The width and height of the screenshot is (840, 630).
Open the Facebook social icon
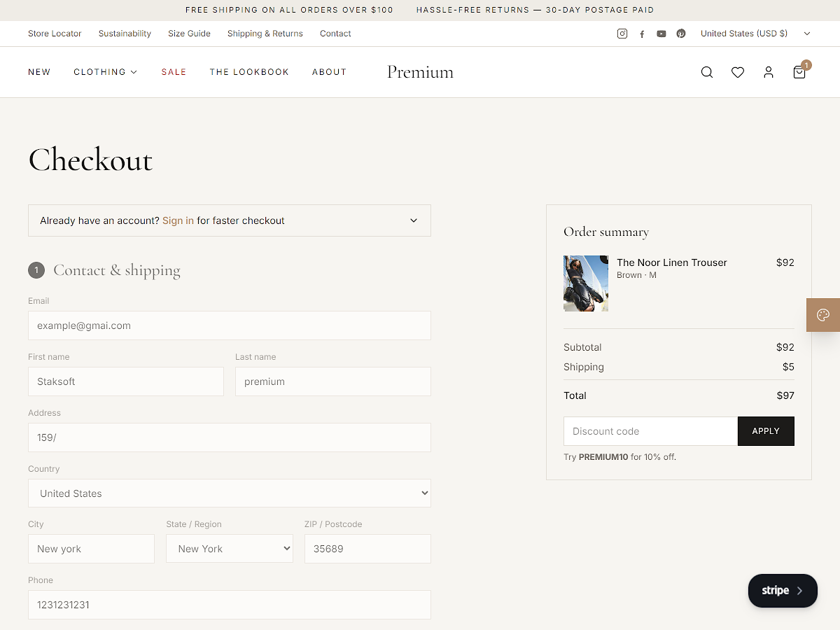(x=642, y=34)
